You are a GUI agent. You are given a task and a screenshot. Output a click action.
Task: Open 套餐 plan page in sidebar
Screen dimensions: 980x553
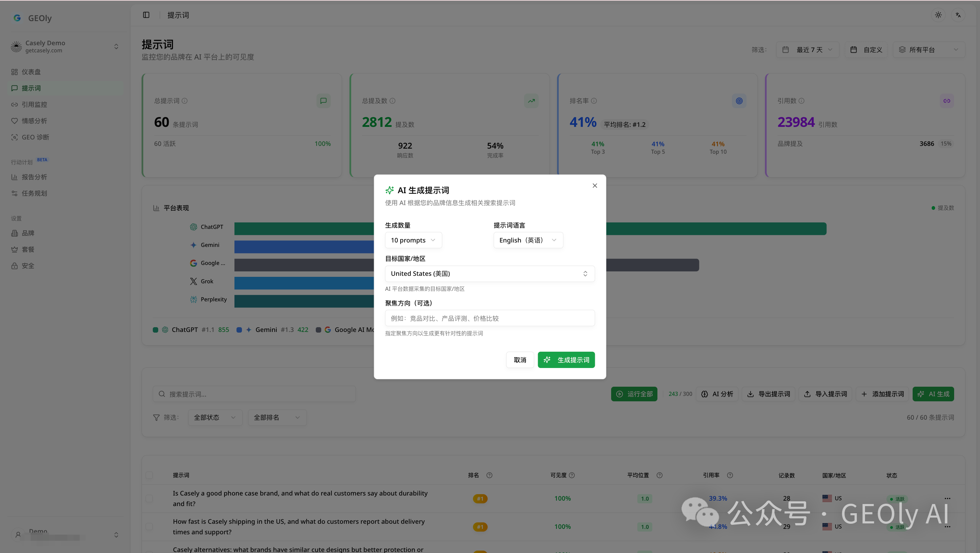tap(65, 250)
